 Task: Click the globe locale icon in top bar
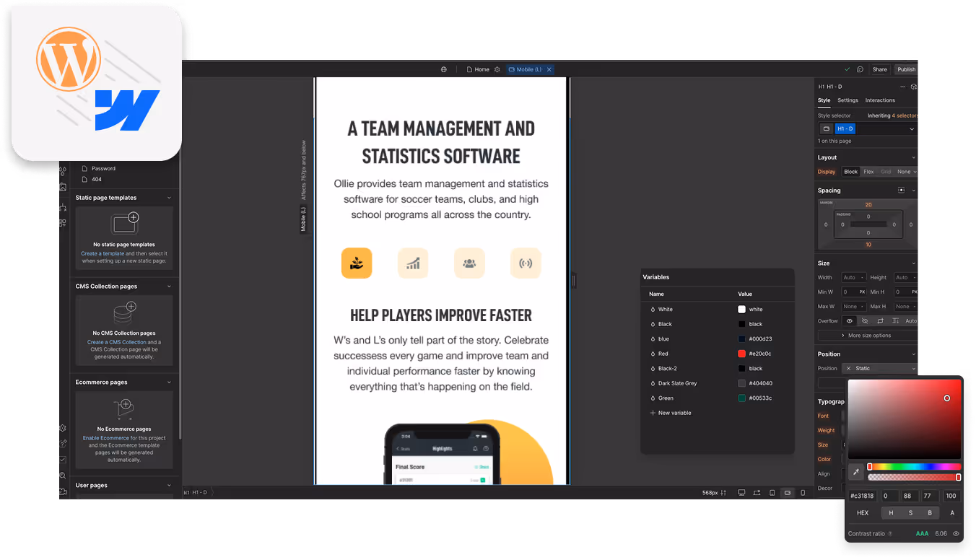click(444, 69)
